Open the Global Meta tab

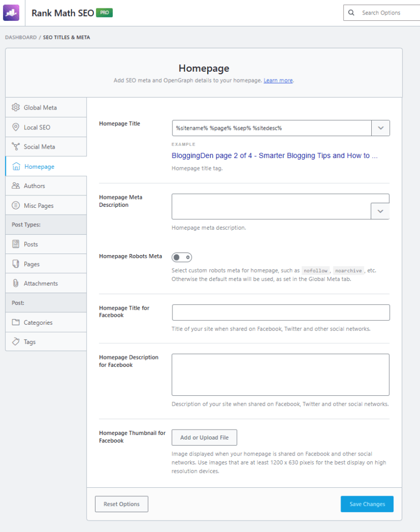point(46,108)
